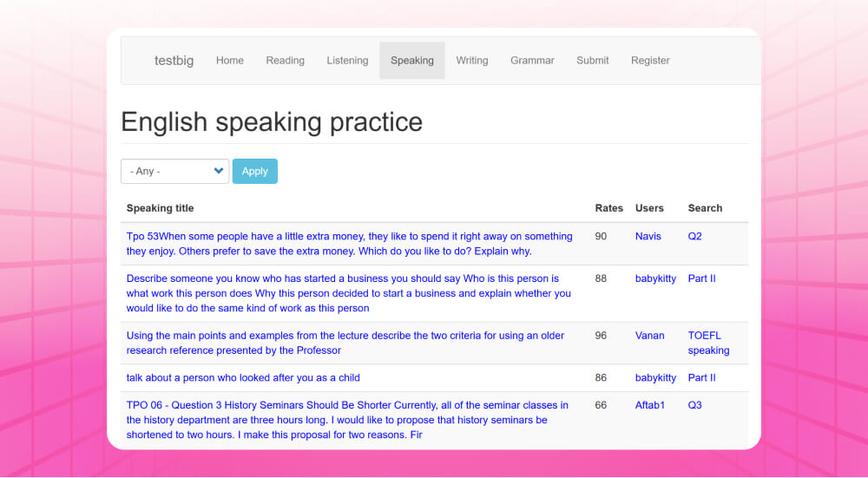Screen dimensions: 868x478
Task: Open the Grammar menu item
Action: pos(532,61)
